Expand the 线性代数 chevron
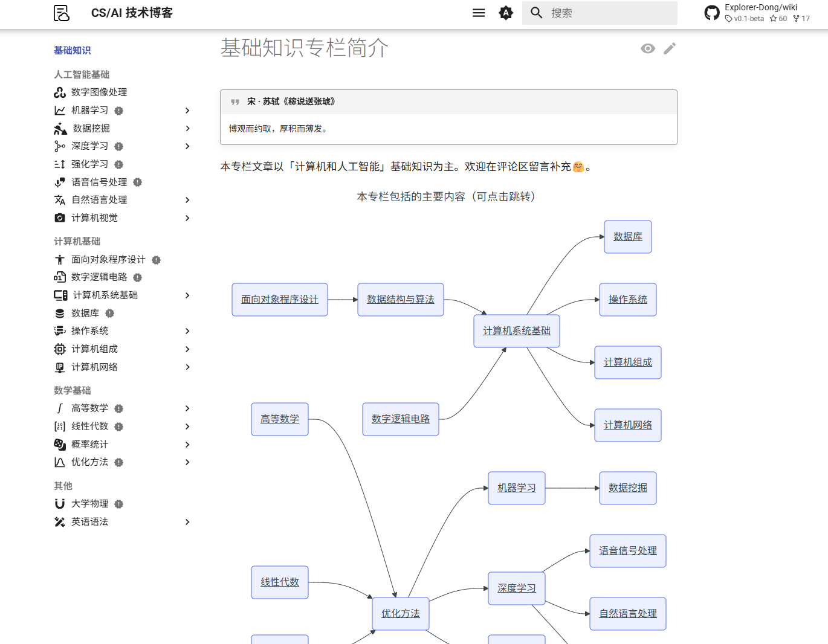 pos(187,426)
